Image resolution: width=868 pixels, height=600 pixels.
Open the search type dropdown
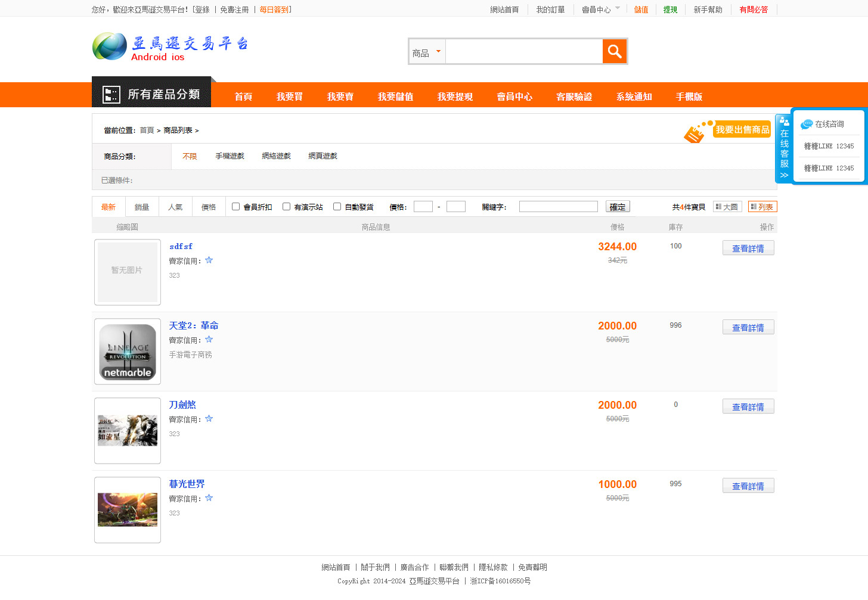pyautogui.click(x=427, y=52)
